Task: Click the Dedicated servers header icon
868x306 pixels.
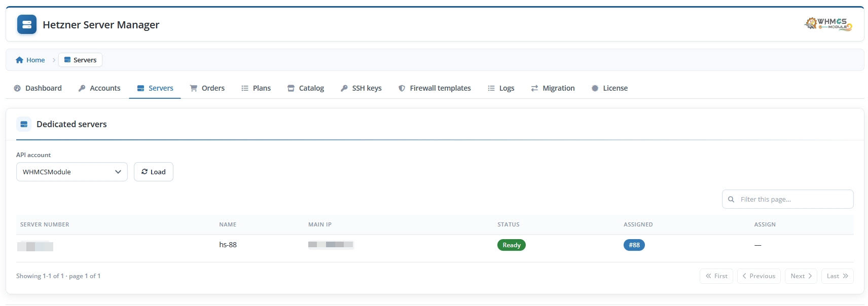Action: coord(24,124)
